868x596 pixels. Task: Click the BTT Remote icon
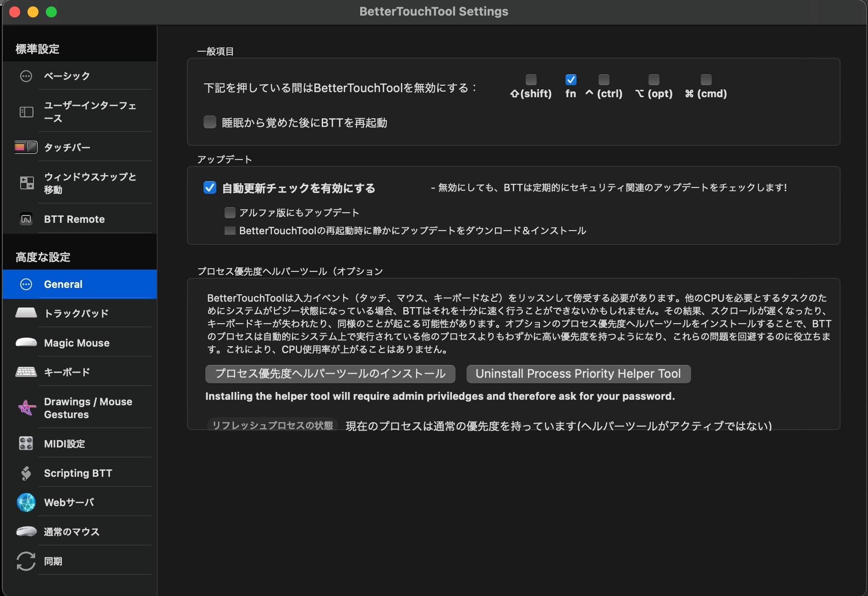tap(26, 219)
